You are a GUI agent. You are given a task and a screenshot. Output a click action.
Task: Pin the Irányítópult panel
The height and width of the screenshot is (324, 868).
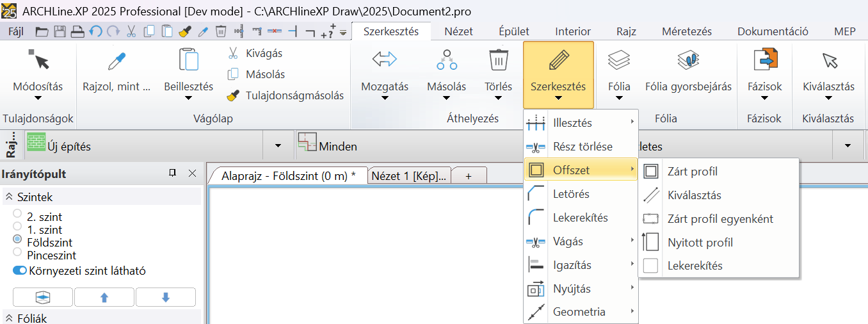pos(172,174)
